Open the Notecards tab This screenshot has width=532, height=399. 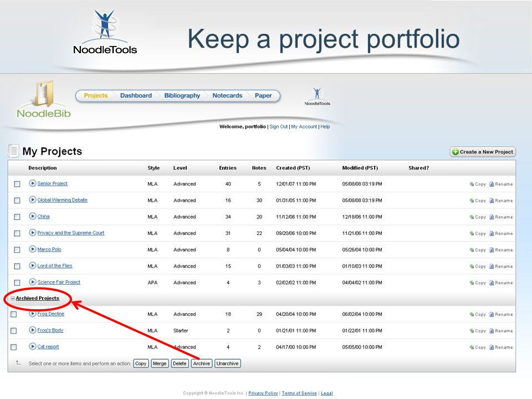pyautogui.click(x=227, y=96)
